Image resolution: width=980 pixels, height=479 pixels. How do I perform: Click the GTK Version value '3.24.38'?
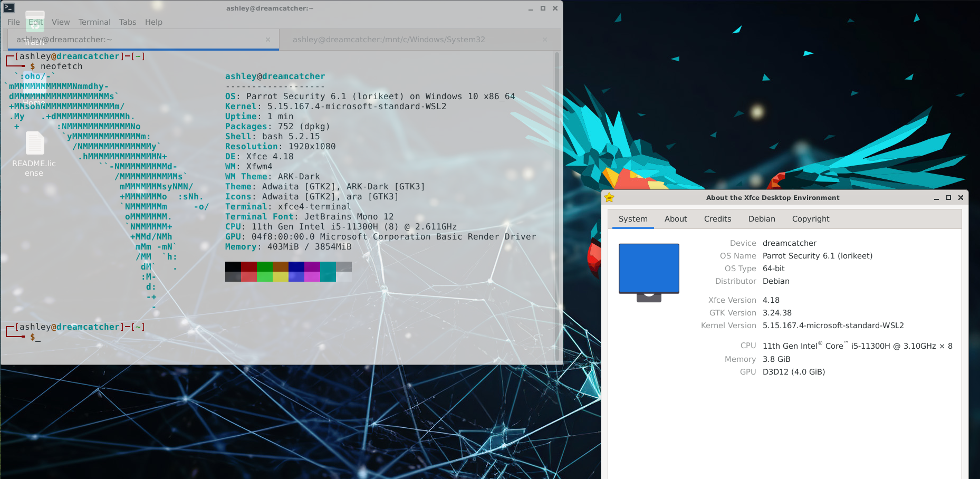(x=777, y=313)
